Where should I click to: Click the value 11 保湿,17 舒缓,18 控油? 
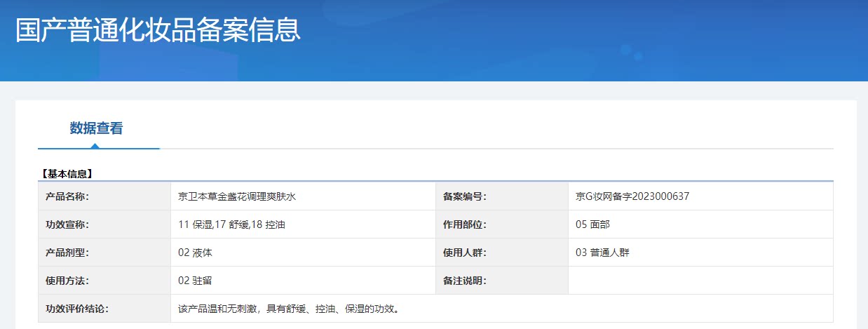[231, 224]
